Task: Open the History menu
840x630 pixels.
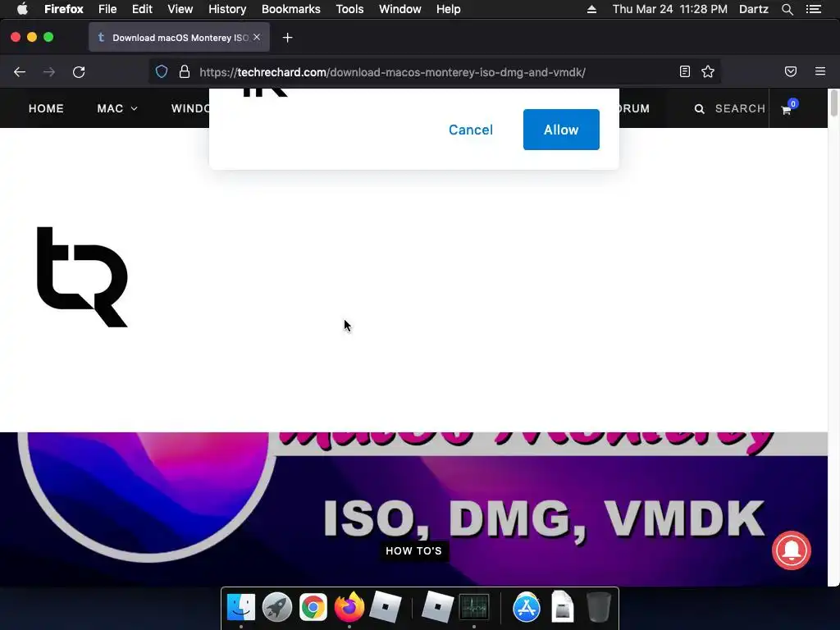Action: (x=227, y=9)
